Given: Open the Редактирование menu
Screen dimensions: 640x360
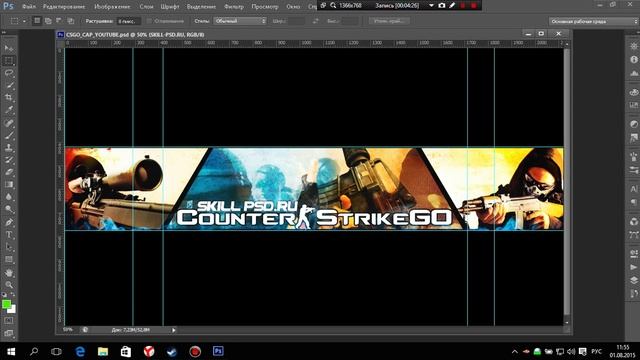Looking at the screenshot, I should tap(64, 7).
